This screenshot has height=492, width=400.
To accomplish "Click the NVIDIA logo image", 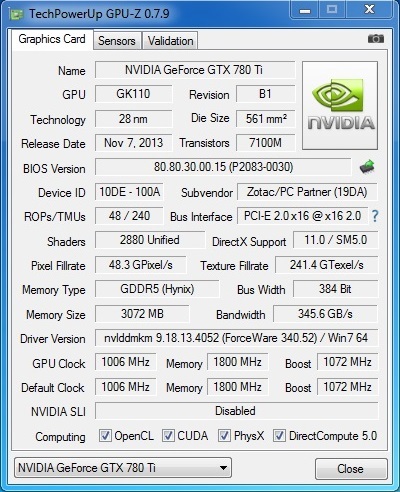I will (340, 105).
